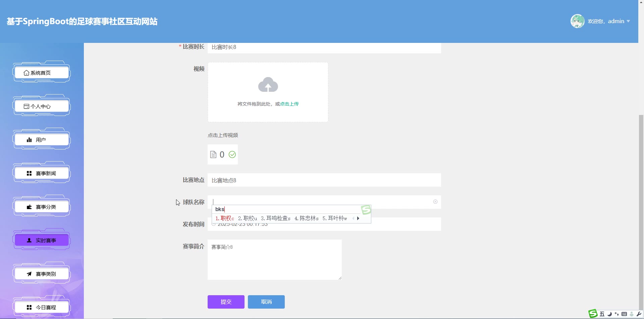
Task: Choose IME candidate 5 耳叶柃
Action: [x=335, y=218]
